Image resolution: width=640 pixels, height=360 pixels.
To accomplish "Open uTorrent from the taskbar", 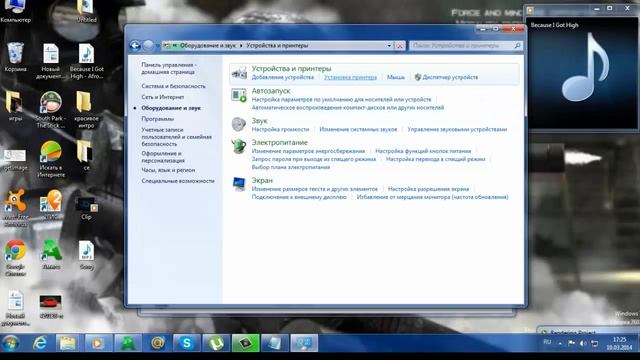I will (216, 343).
